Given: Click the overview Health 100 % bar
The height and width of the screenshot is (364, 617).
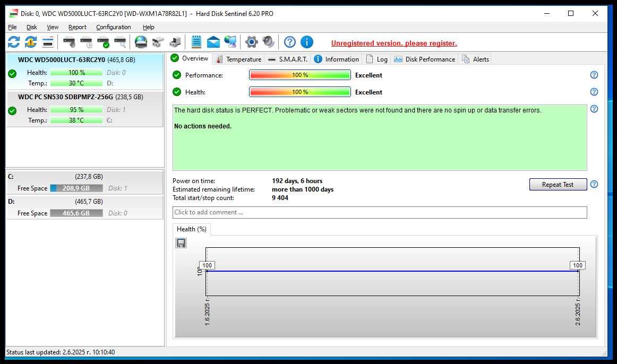Looking at the screenshot, I should 300,92.
